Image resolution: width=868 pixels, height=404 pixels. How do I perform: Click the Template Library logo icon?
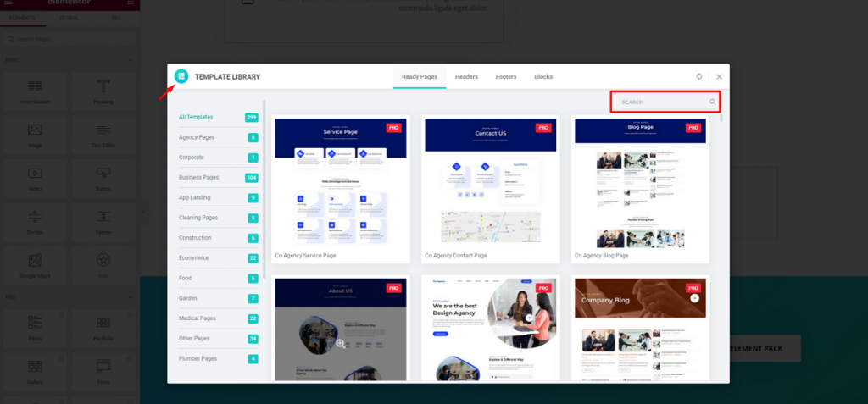click(x=181, y=76)
